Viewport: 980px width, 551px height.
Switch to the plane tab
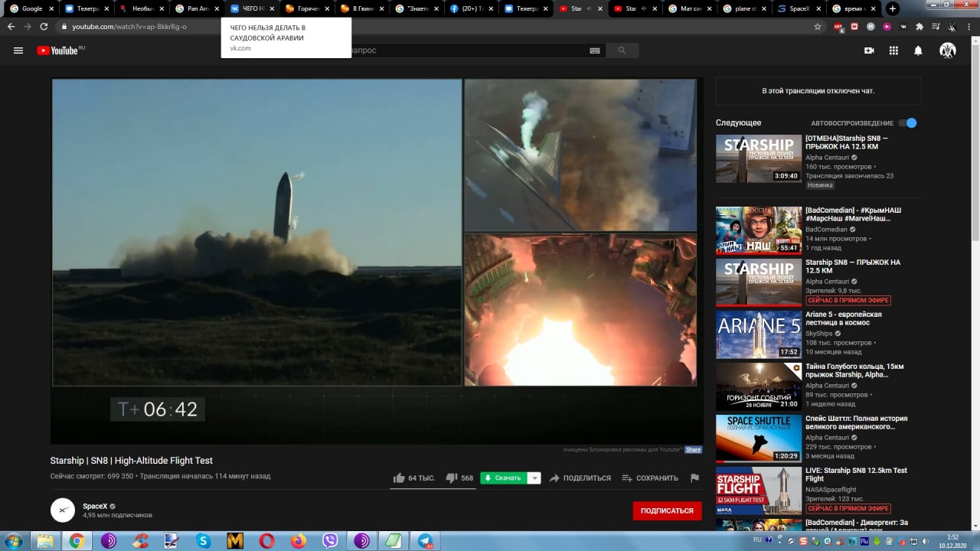pos(744,8)
